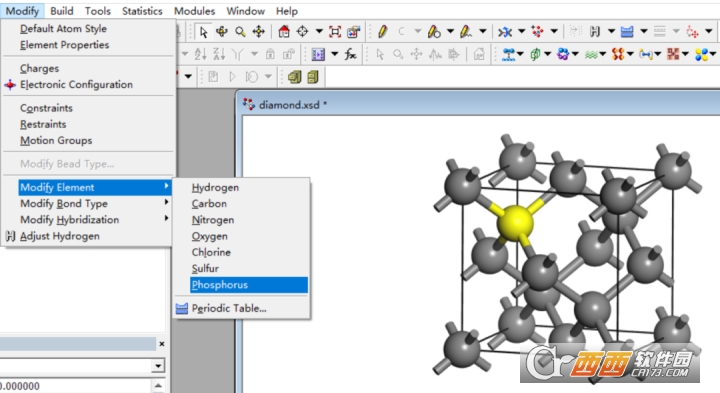This screenshot has width=720, height=393.
Task: Click the first olive file-cabinet icon
Action: 294,77
